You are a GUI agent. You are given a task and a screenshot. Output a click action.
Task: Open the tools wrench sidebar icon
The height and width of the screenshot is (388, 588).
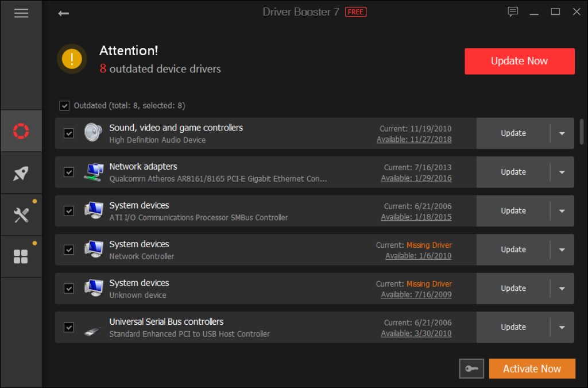click(x=21, y=215)
